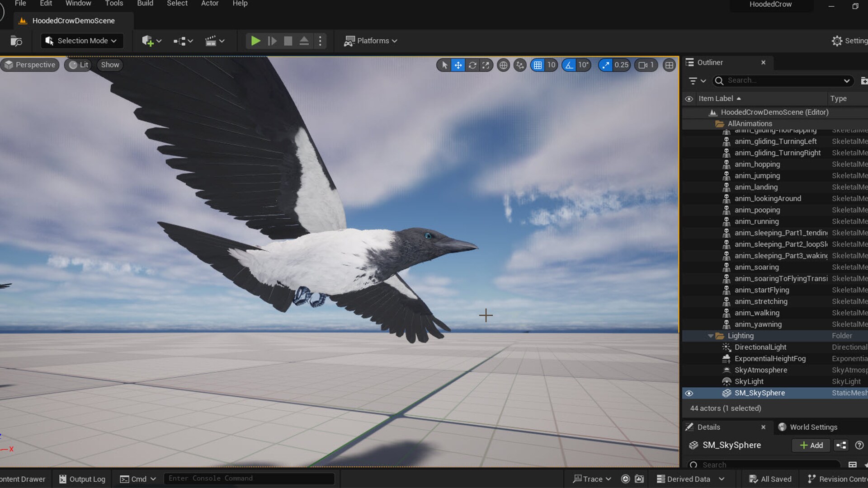Toggle visibility of SM_SkySphere in Outliner
Image resolution: width=868 pixels, height=488 pixels.
[x=689, y=393]
